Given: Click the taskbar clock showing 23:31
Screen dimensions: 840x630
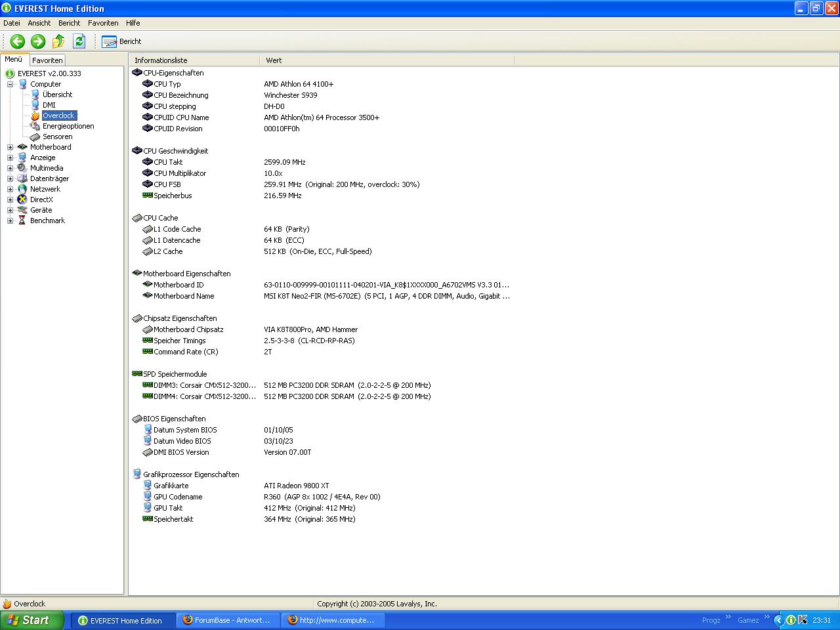Looking at the screenshot, I should pos(822,620).
